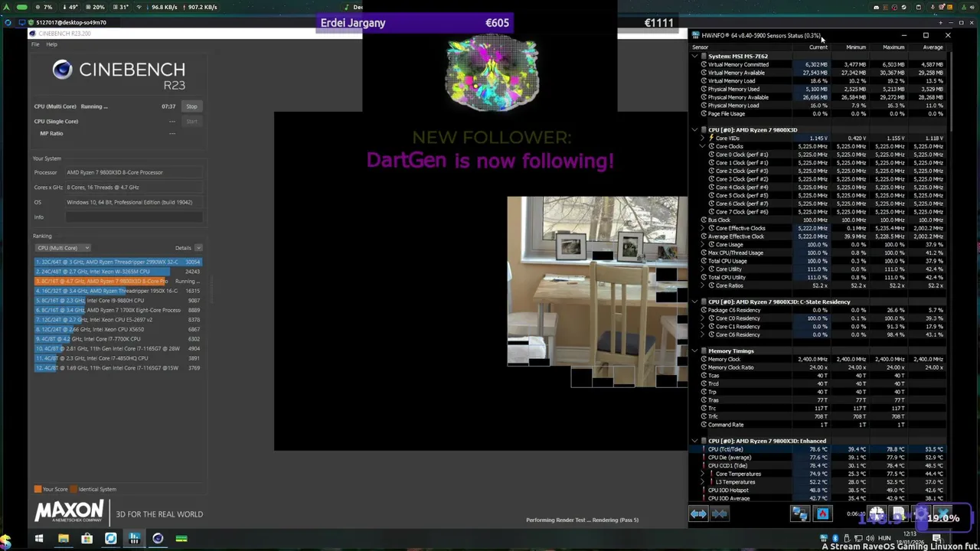Select the Page File Usage sensor row

819,114
